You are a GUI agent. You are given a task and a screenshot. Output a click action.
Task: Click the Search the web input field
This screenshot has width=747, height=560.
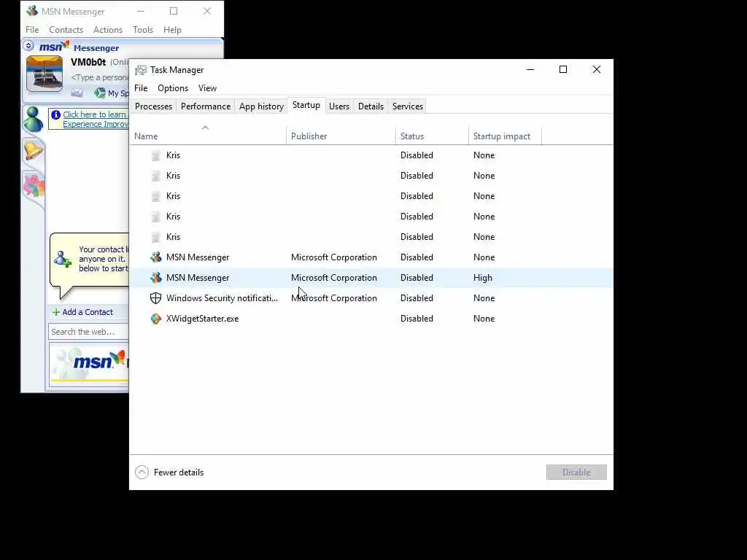click(88, 332)
